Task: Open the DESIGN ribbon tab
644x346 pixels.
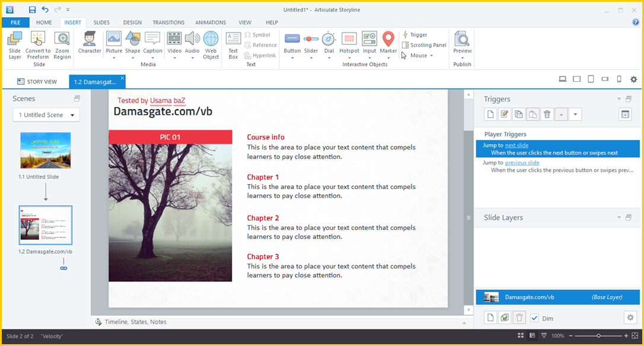Action: [x=132, y=23]
